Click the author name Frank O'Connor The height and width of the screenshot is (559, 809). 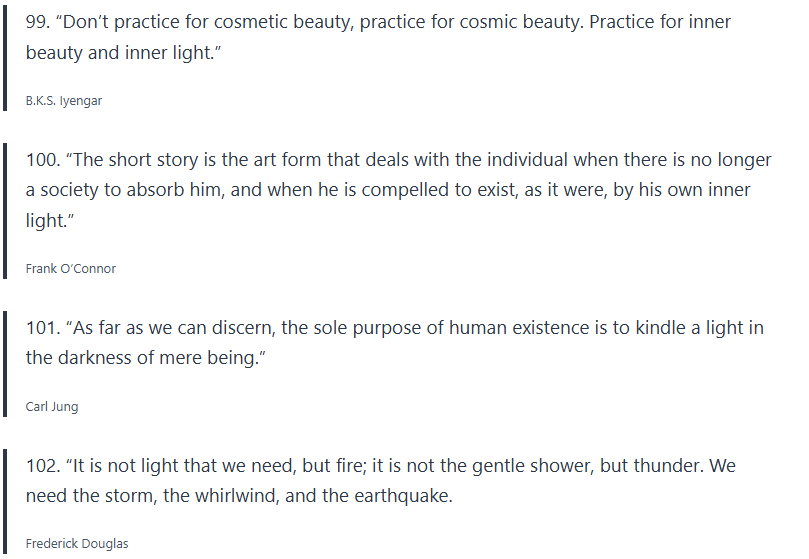(x=71, y=268)
